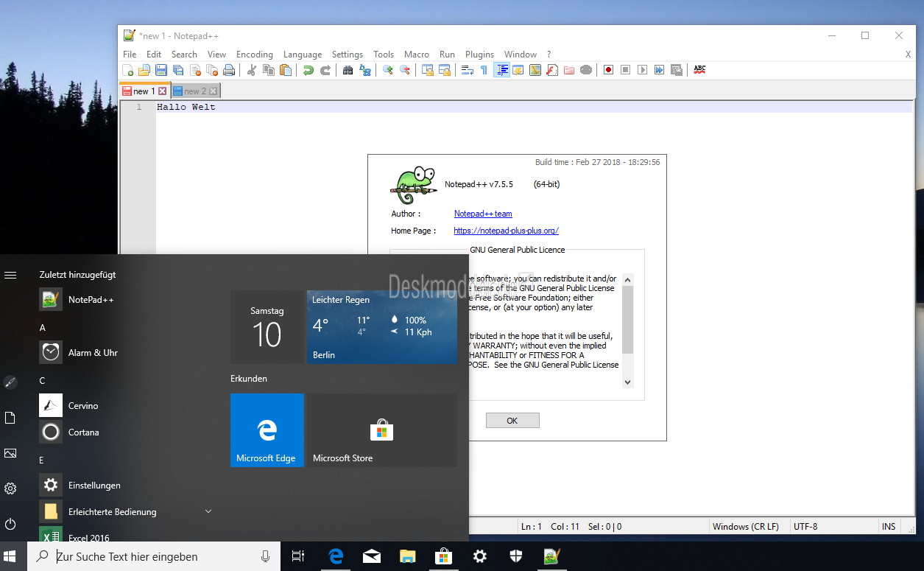This screenshot has width=924, height=571.
Task: Switch to the new 2 tab
Action: pyautogui.click(x=195, y=91)
